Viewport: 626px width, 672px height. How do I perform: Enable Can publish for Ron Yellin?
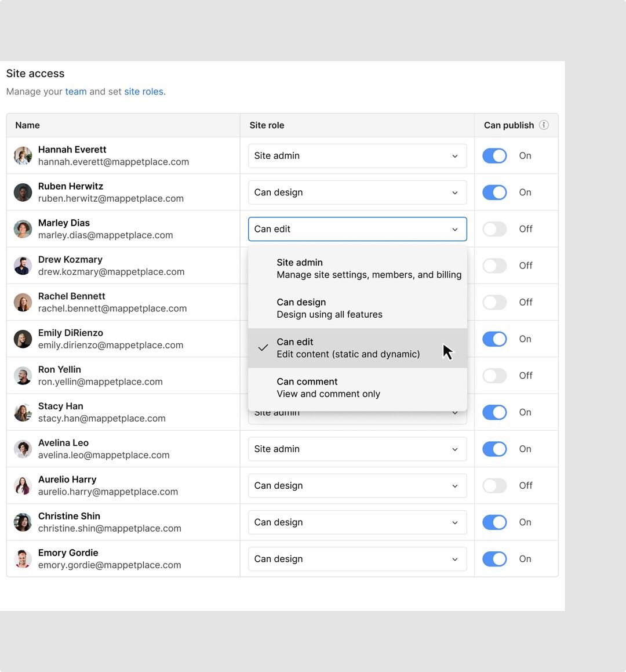click(x=494, y=375)
